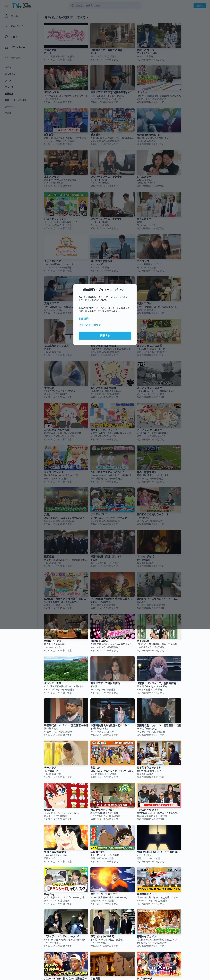Click the 電波激論サミット title text
The image size is (210, 980).
(x=147, y=894)
